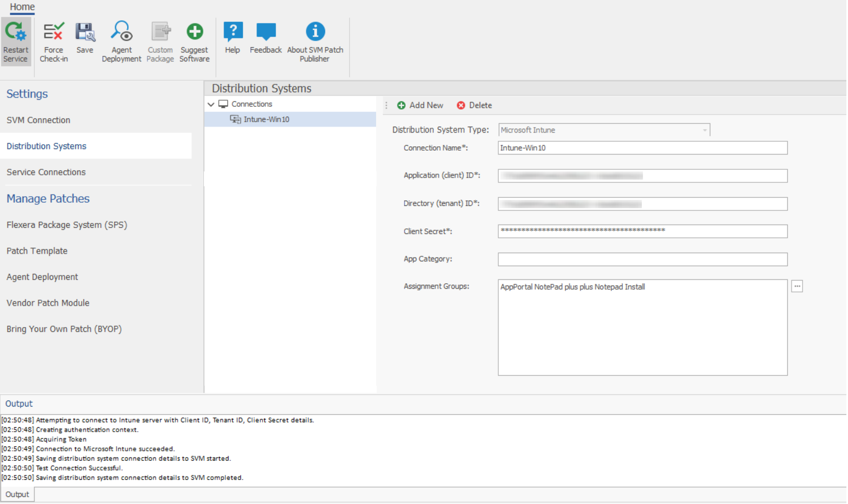848x504 pixels.
Task: Click the 'Test Connection Successful.' log line
Action: (x=62, y=468)
